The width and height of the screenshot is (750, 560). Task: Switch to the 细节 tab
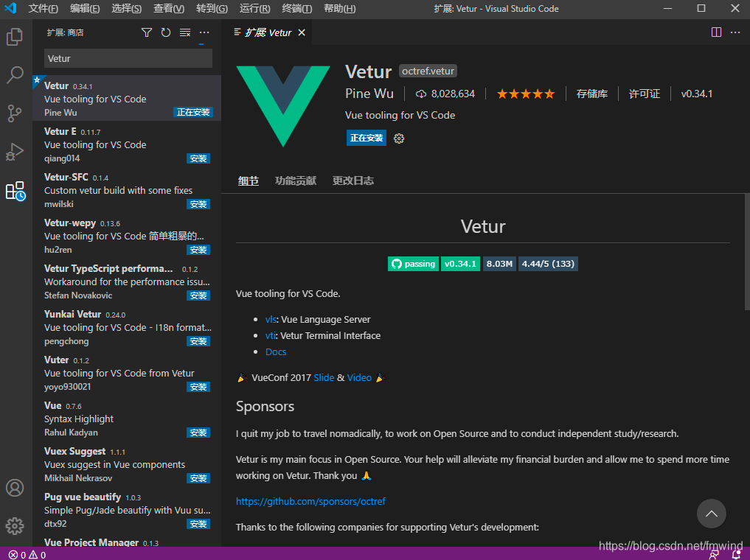(x=249, y=181)
